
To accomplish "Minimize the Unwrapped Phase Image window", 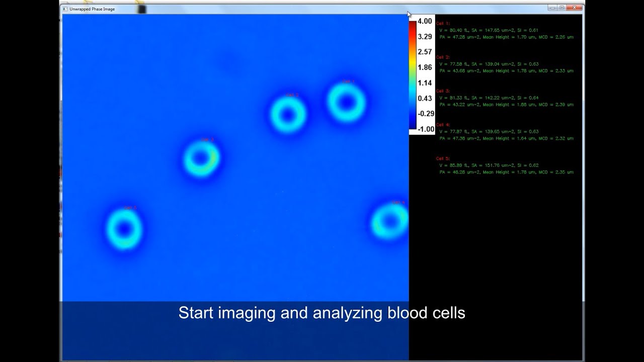I will [x=553, y=8].
